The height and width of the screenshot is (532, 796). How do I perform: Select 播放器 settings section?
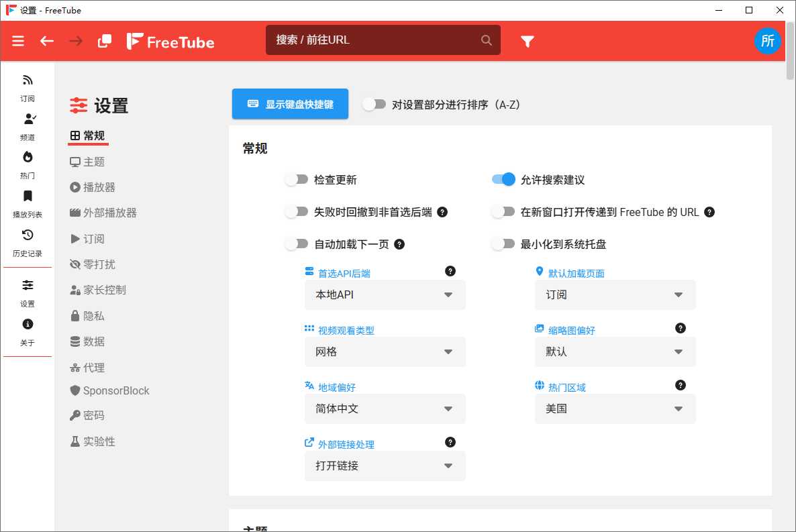coord(93,187)
